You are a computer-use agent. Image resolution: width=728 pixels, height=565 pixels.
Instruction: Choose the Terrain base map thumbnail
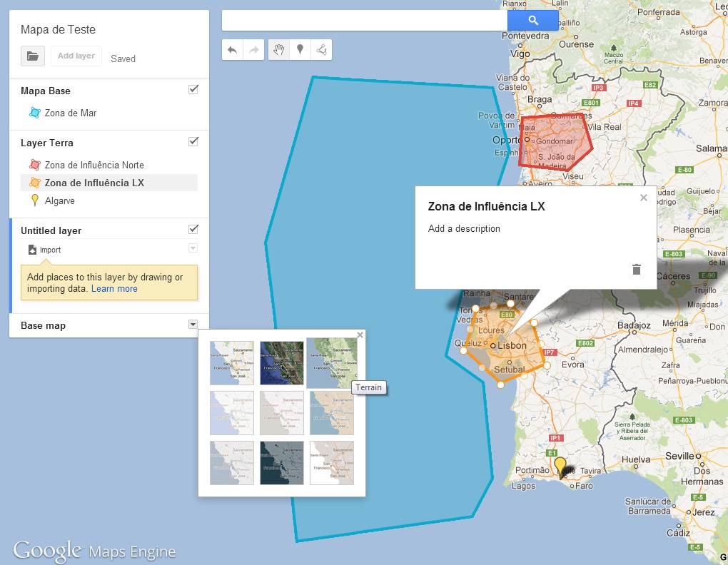[x=331, y=361]
